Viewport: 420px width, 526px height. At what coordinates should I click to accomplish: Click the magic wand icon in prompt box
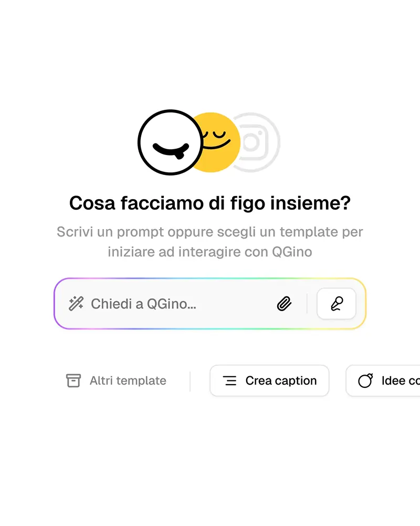click(76, 303)
